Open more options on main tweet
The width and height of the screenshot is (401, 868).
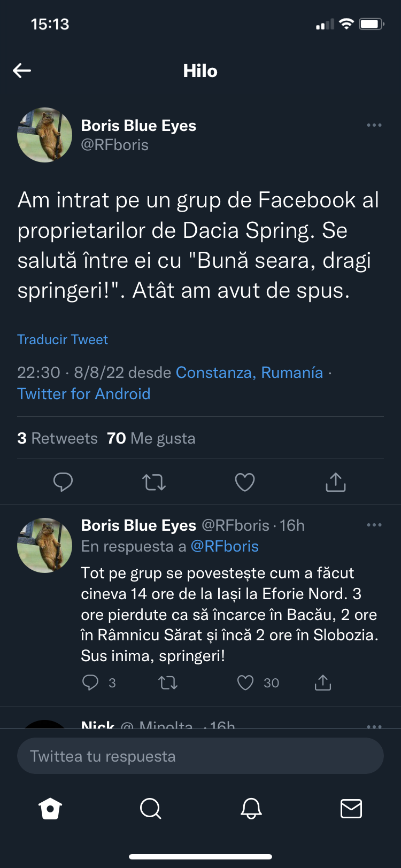tap(374, 125)
